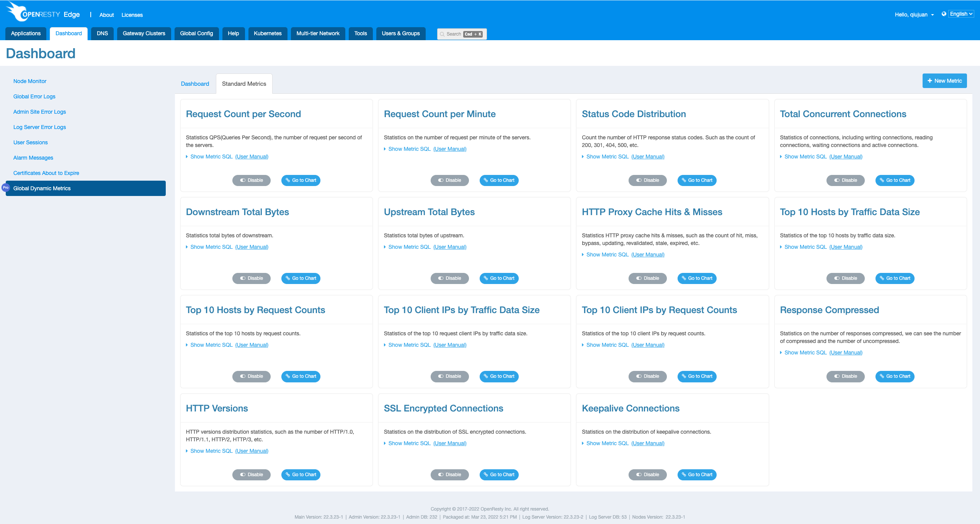Click the globe language icon
Viewport: 980px width, 524px height.
pos(944,14)
